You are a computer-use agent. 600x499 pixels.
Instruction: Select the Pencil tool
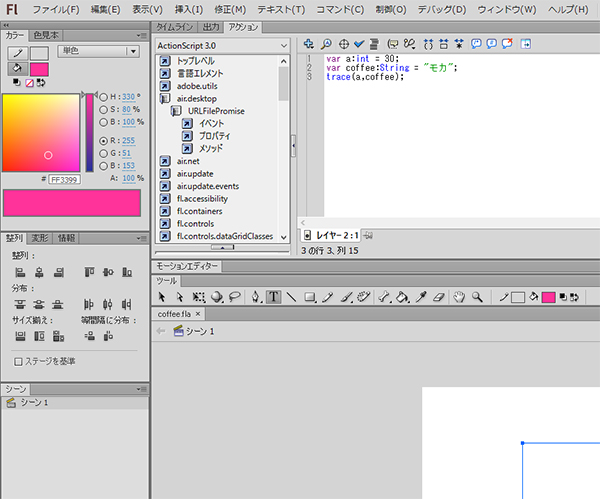coord(328,297)
